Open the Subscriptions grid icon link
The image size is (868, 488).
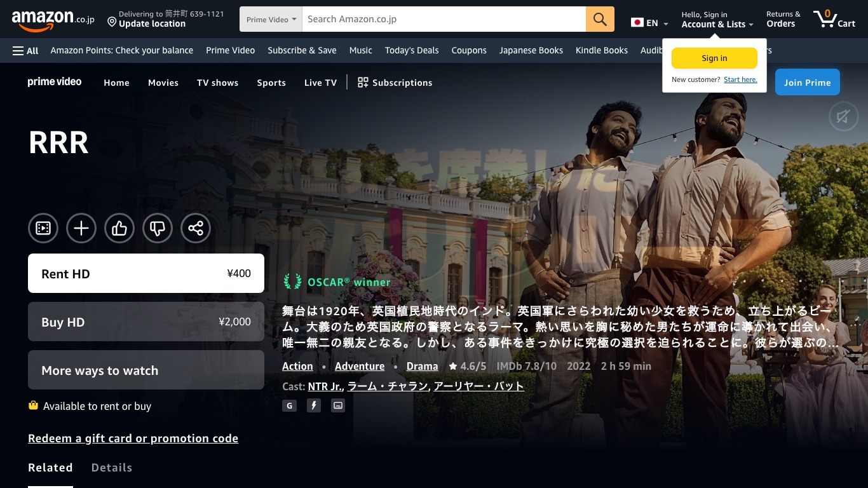tap(395, 83)
